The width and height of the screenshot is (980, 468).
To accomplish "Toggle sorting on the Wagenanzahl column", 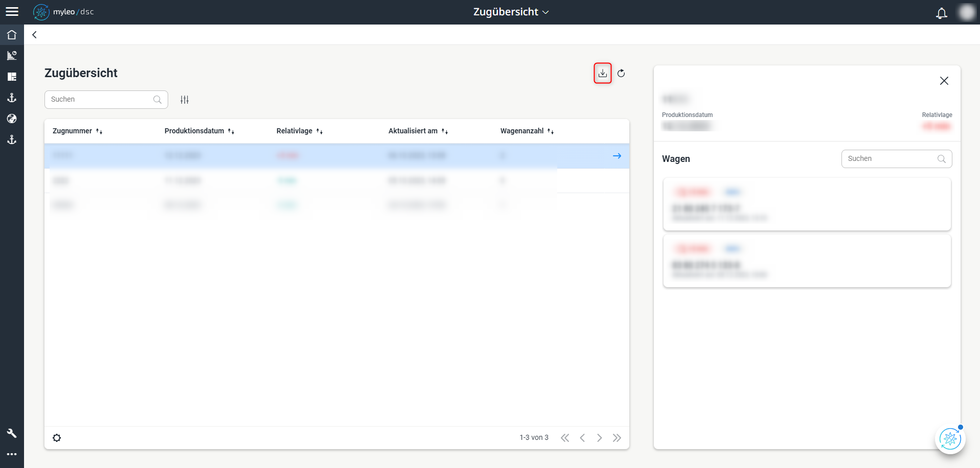I will click(x=551, y=131).
